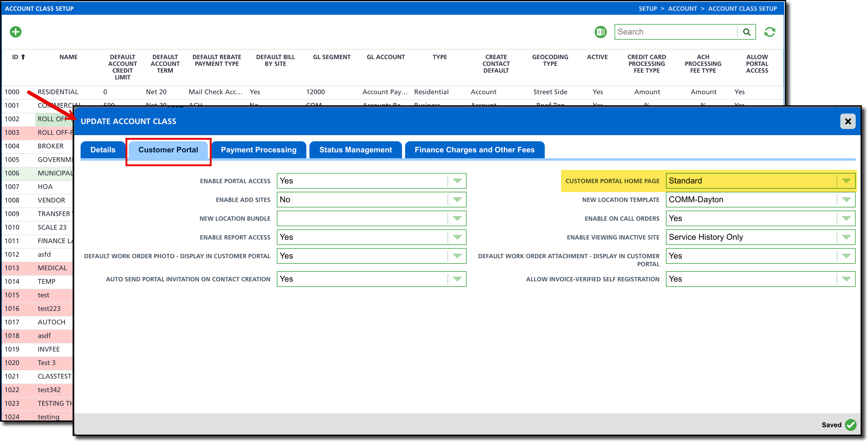Image resolution: width=868 pixels, height=442 pixels.
Task: Close the Update Account Class dialog
Action: [848, 121]
